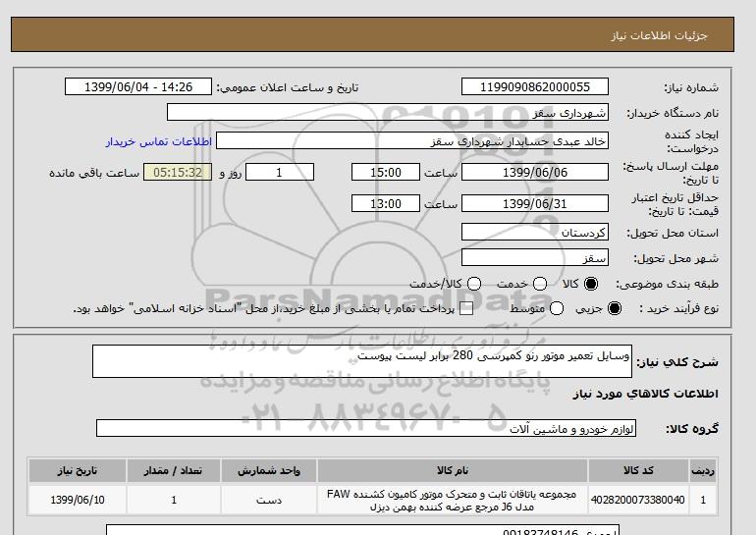Click the need number field 1199090862000055
The width and height of the screenshot is (756, 535).
click(x=535, y=86)
